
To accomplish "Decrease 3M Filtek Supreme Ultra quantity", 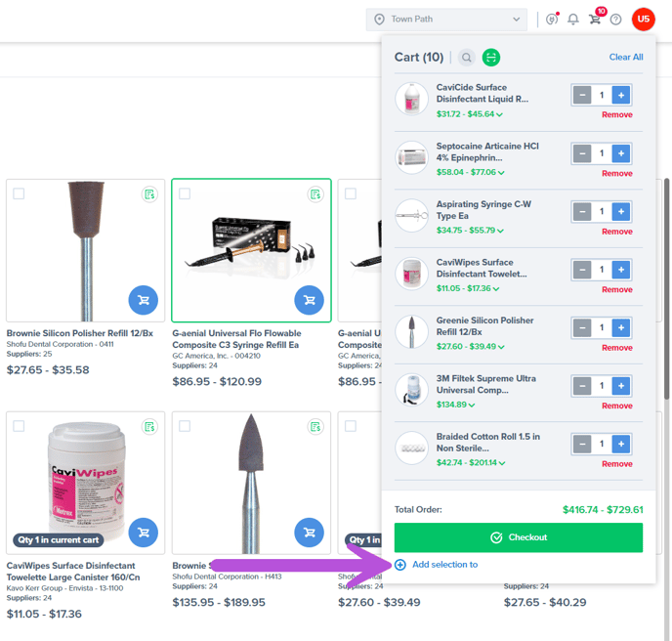I will pos(582,386).
